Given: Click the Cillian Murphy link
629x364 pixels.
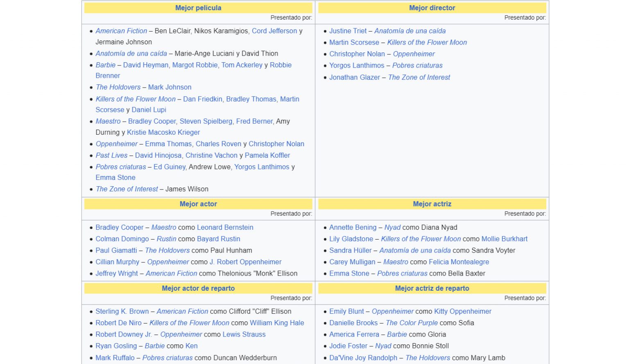Looking at the screenshot, I should (118, 262).
